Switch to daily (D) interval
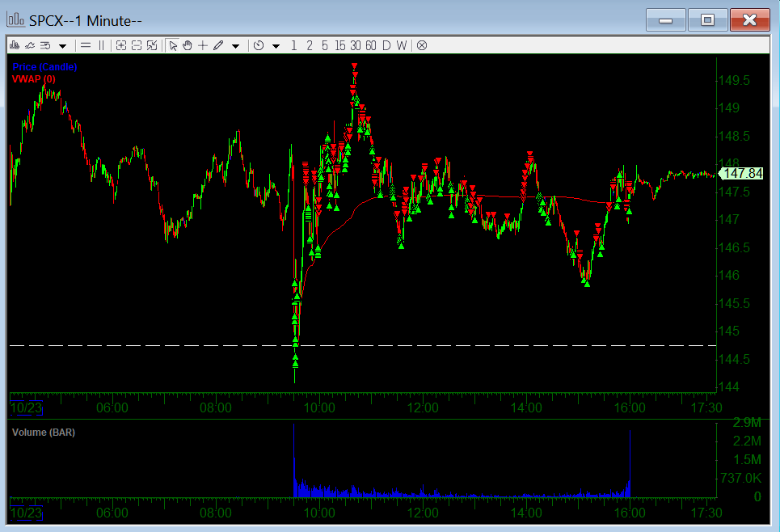This screenshot has width=780, height=532. click(x=386, y=46)
